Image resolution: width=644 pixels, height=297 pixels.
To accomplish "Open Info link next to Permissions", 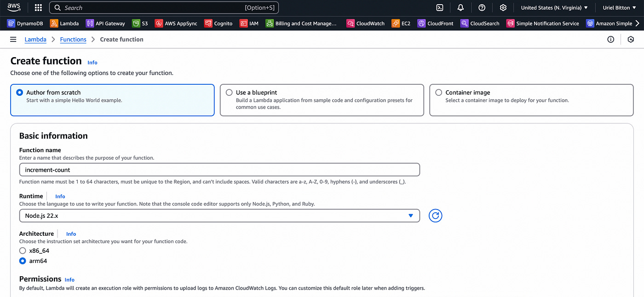I will pyautogui.click(x=69, y=280).
